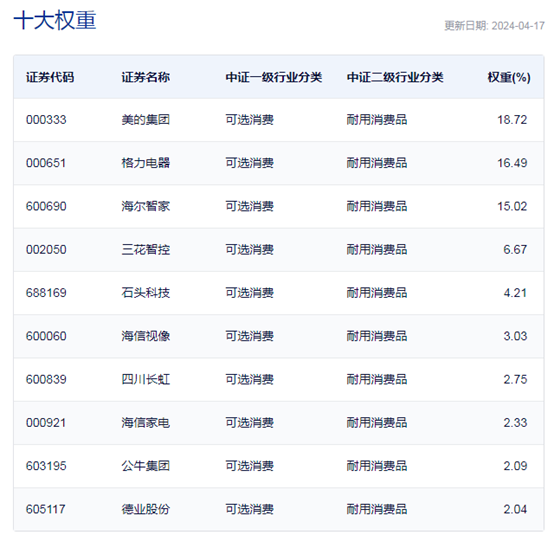Click 可选消费 in the 海信家电 row
Screen dimensions: 554x535
click(249, 423)
